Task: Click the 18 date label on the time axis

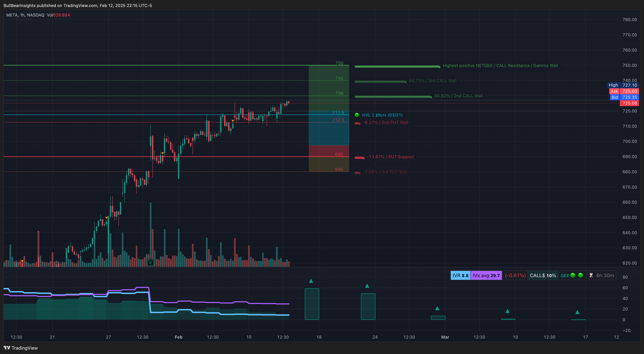Action: [x=319, y=337]
